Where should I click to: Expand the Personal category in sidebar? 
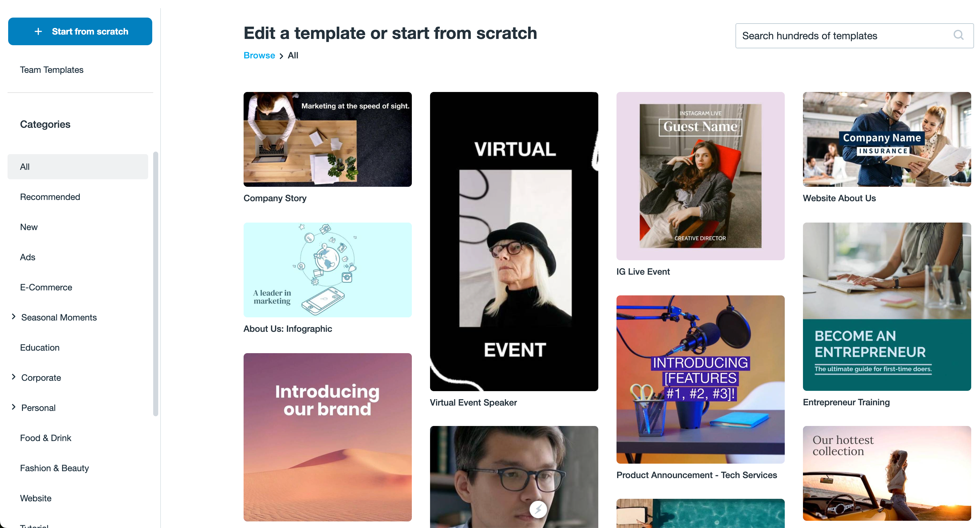click(x=13, y=408)
